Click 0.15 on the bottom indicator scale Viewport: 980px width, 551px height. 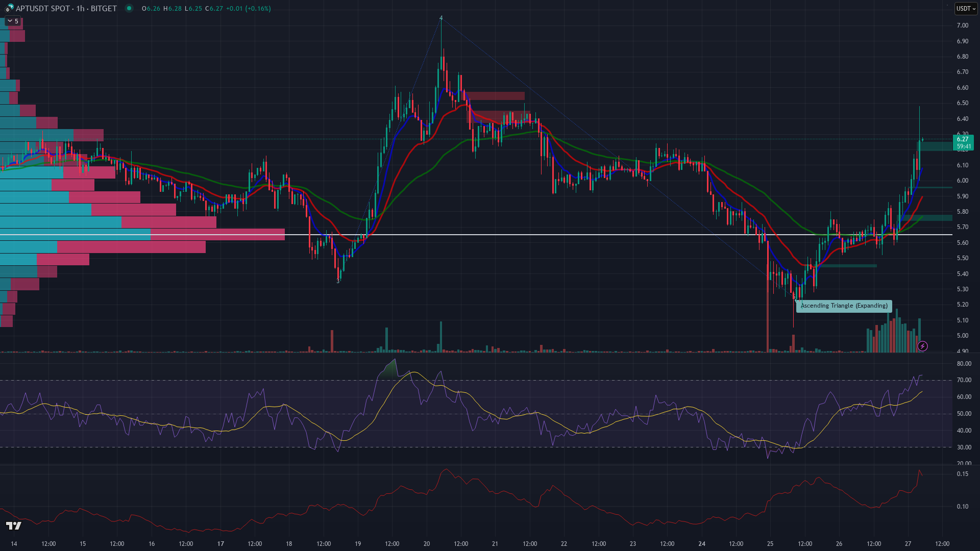tap(962, 474)
